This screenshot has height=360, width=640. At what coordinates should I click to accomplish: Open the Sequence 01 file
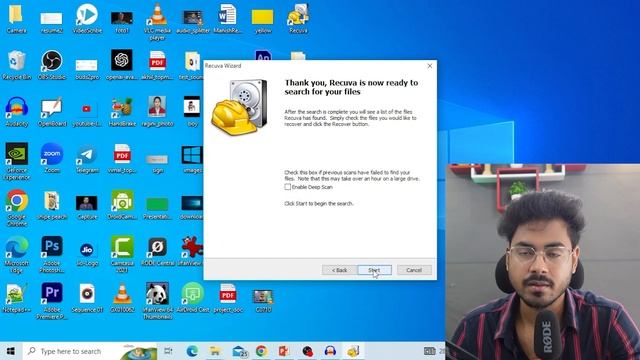(87, 298)
